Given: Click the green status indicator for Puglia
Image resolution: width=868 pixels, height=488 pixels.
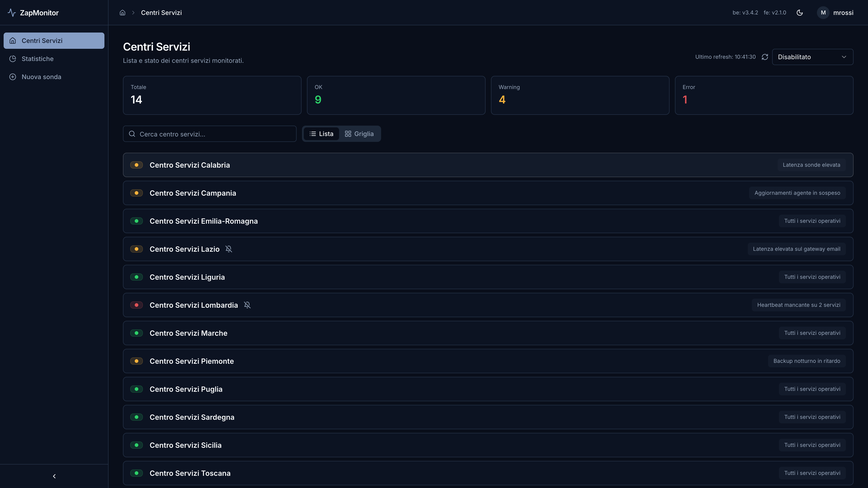Looking at the screenshot, I should 137,389.
